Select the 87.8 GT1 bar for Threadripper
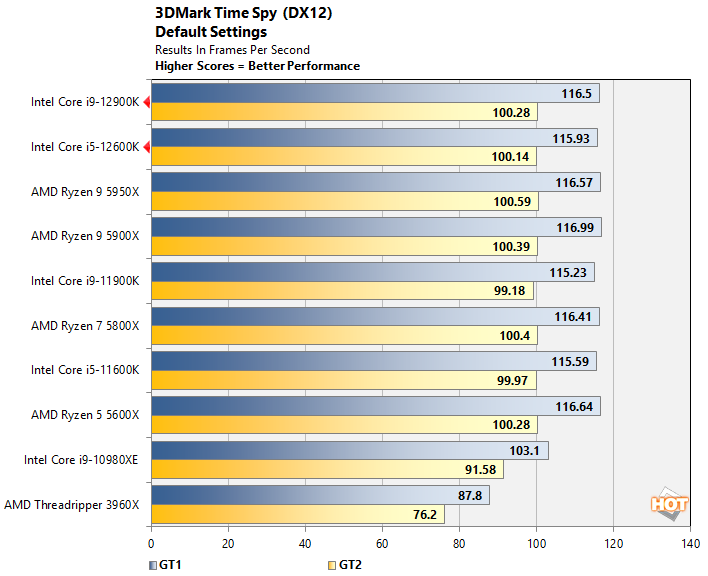This screenshot has width=708, height=576. [x=320, y=495]
